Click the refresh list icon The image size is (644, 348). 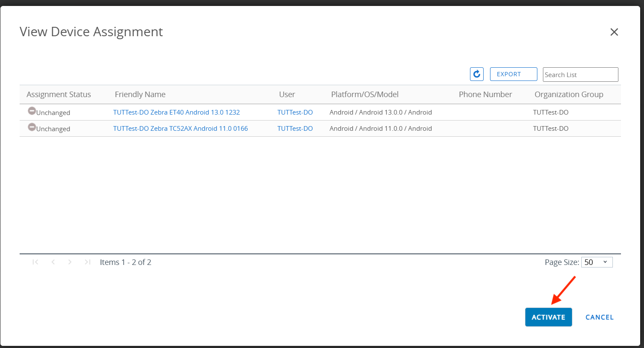point(476,74)
